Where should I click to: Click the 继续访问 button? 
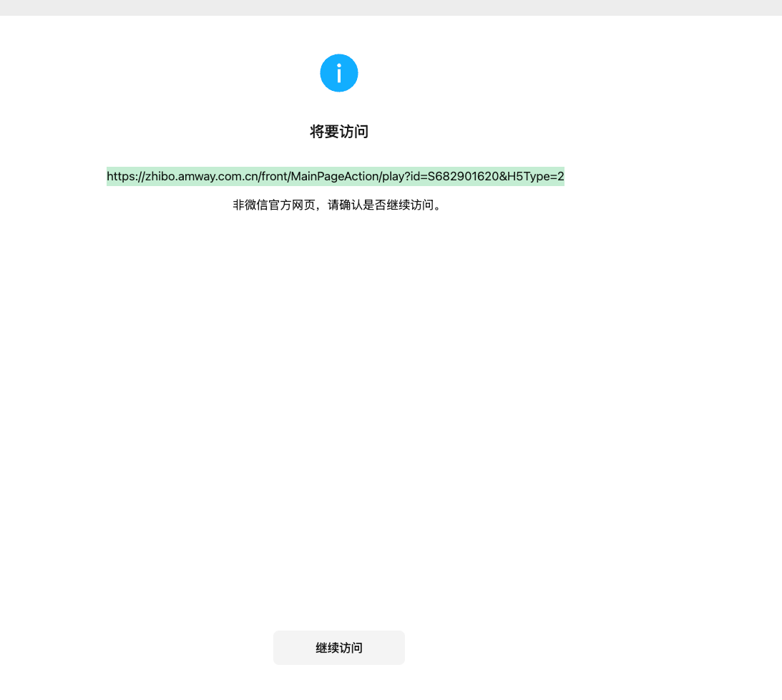click(338, 647)
